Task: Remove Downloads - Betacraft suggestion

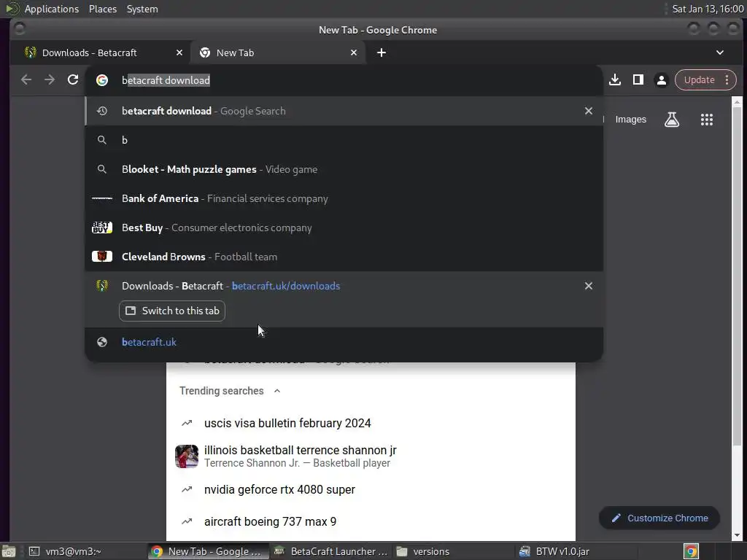Action: (x=589, y=286)
